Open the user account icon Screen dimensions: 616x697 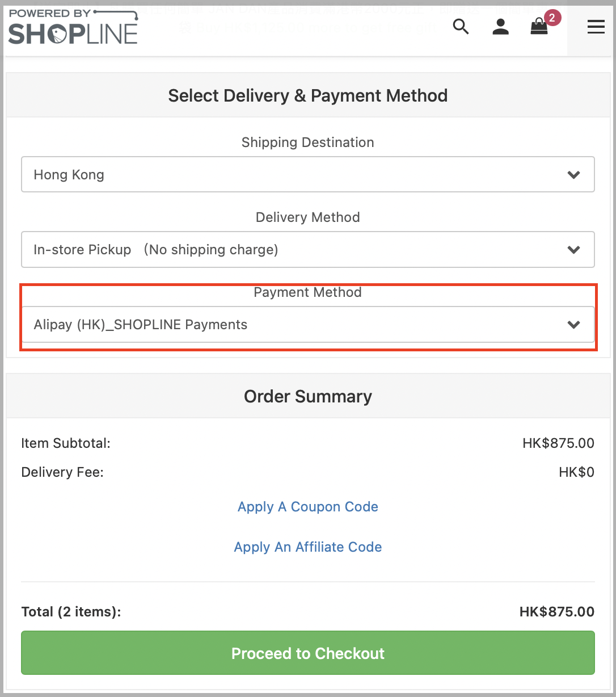(x=500, y=27)
